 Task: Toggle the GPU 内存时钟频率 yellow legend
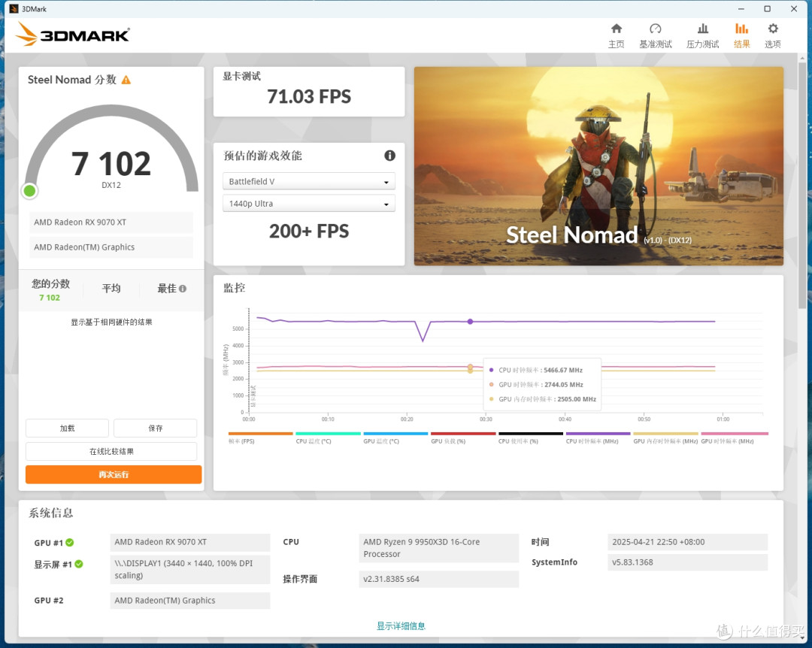click(x=665, y=438)
